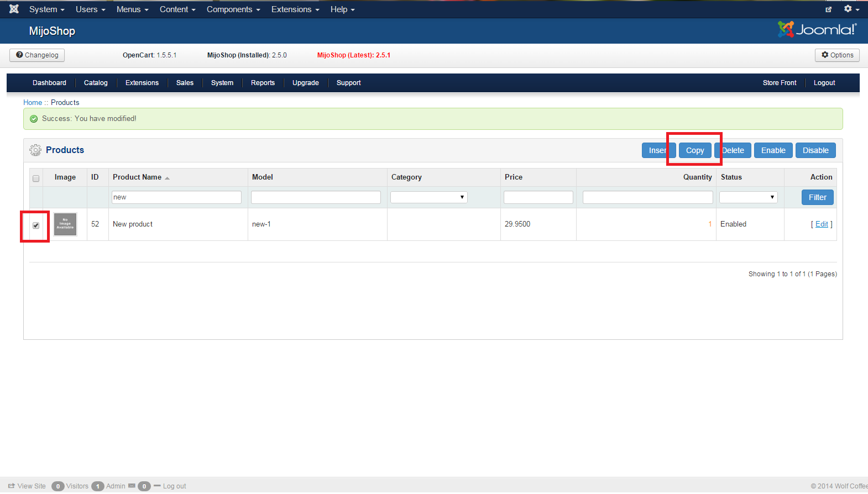Open the Upgrade navigation item
868x494 pixels.
tap(306, 83)
